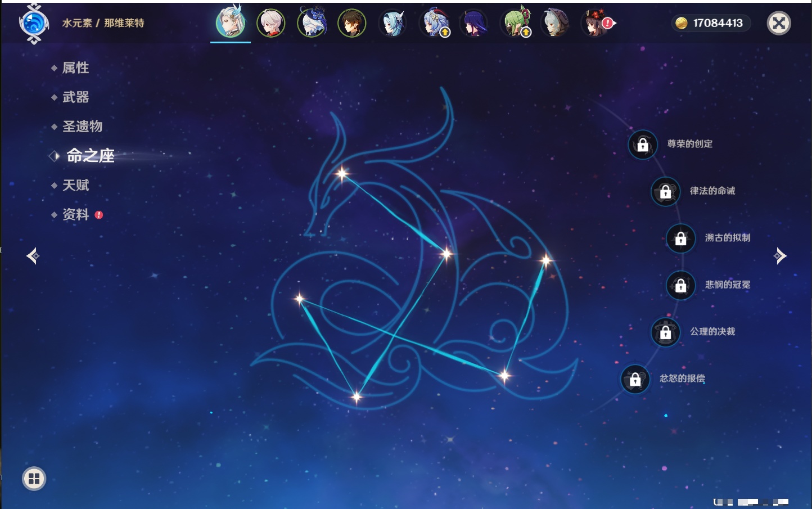Click the Mora amount 17084413
812x509 pixels.
[x=718, y=23]
